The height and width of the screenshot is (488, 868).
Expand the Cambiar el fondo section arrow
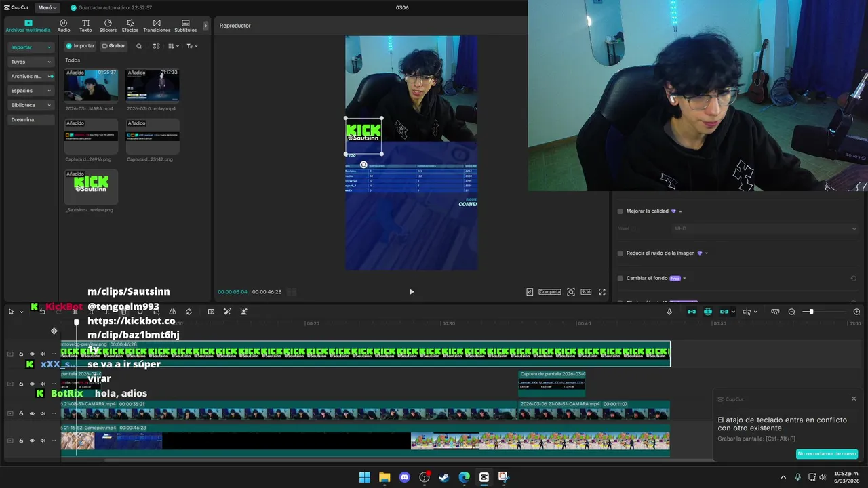point(684,279)
